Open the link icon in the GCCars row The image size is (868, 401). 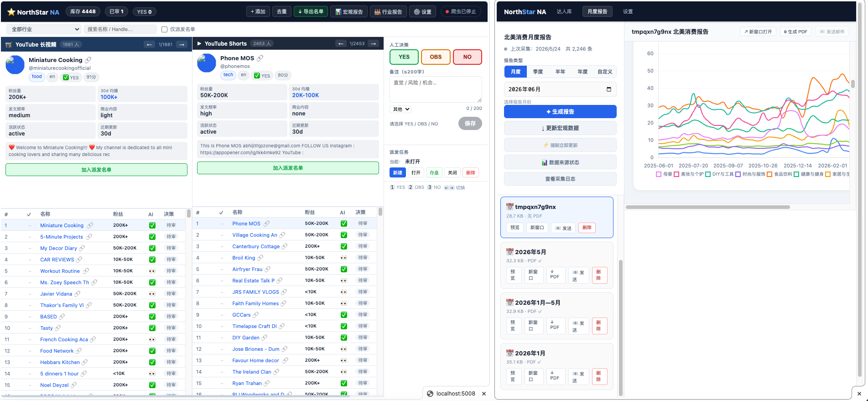click(x=256, y=315)
